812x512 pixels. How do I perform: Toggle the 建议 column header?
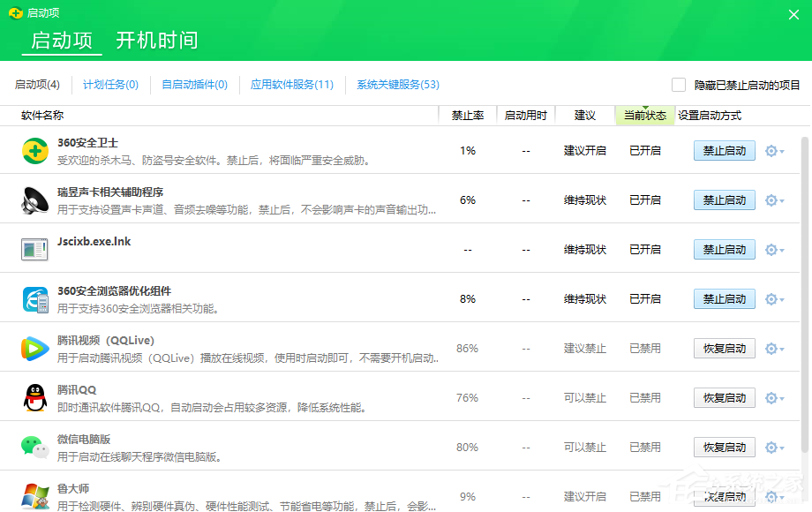(x=584, y=115)
